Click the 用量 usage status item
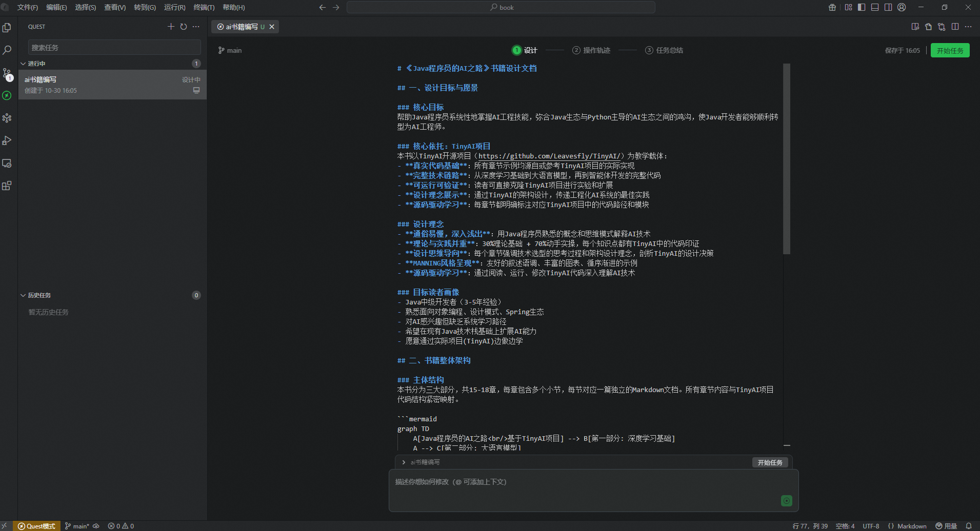The height and width of the screenshot is (531, 980). (x=946, y=526)
